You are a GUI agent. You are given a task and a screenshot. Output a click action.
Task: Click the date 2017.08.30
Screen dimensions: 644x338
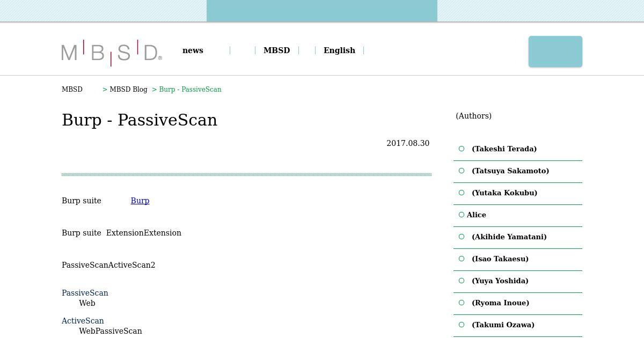(408, 143)
